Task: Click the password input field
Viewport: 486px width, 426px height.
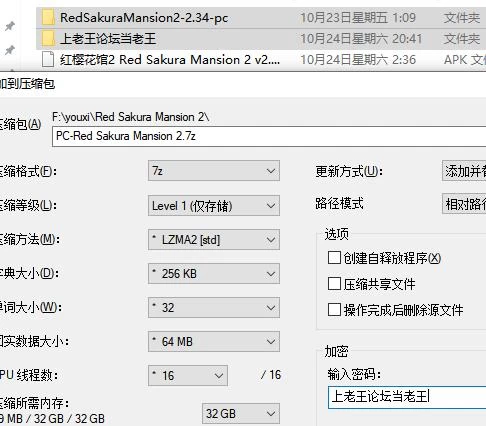Action: point(407,397)
